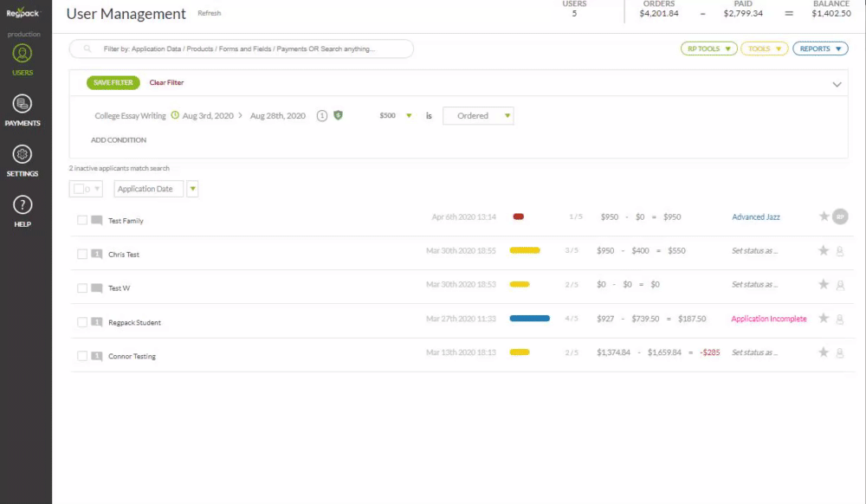Check the Chris Test row checkbox
This screenshot has width=866, height=504.
point(82,254)
